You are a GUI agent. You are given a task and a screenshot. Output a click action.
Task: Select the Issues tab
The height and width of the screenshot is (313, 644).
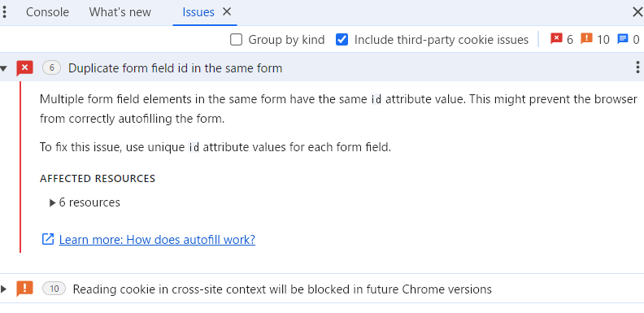tap(198, 12)
